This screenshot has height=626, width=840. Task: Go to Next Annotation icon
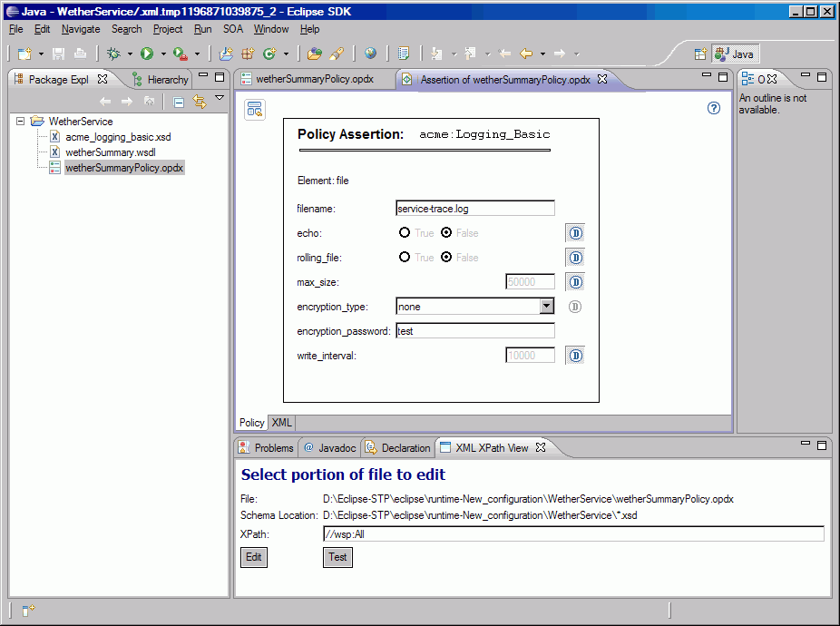(x=437, y=54)
